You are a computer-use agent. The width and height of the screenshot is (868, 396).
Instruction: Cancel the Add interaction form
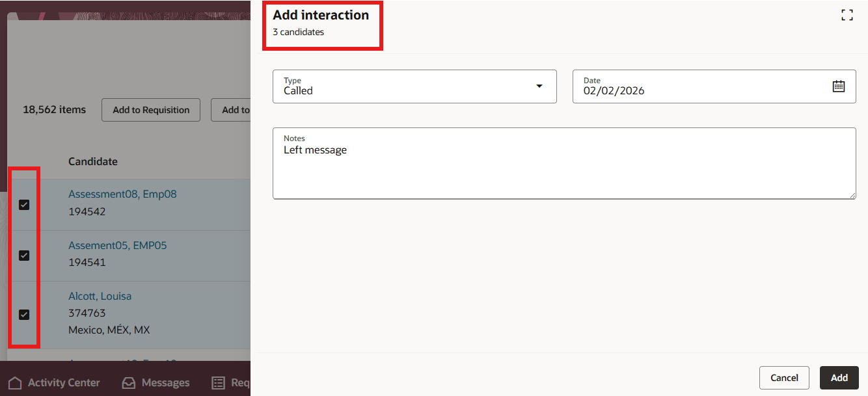[784, 377]
